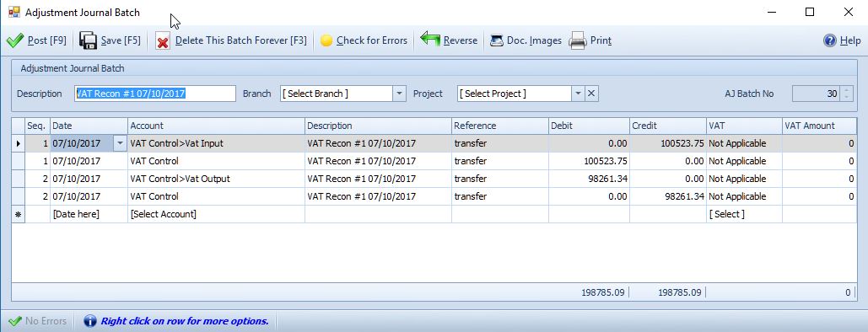Click the Check for Errors label

(x=371, y=40)
